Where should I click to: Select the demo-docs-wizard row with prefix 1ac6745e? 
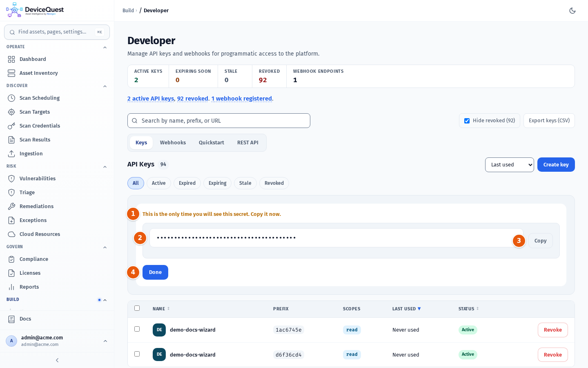pos(137,329)
